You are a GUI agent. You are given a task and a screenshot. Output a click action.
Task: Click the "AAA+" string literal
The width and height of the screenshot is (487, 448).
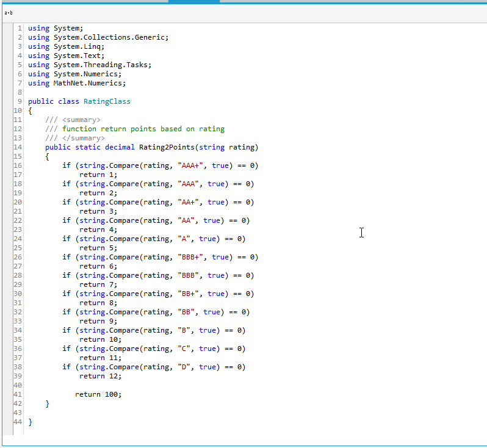(190, 165)
